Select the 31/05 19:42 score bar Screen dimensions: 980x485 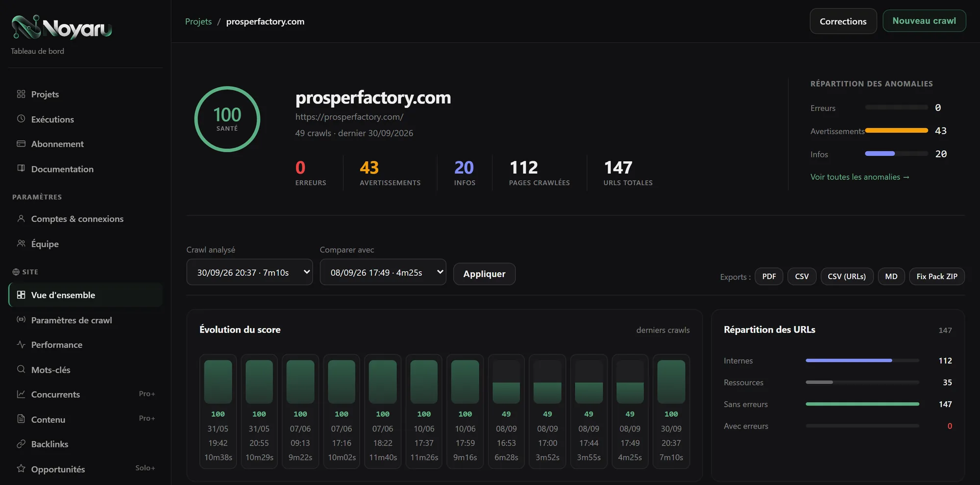coord(218,411)
